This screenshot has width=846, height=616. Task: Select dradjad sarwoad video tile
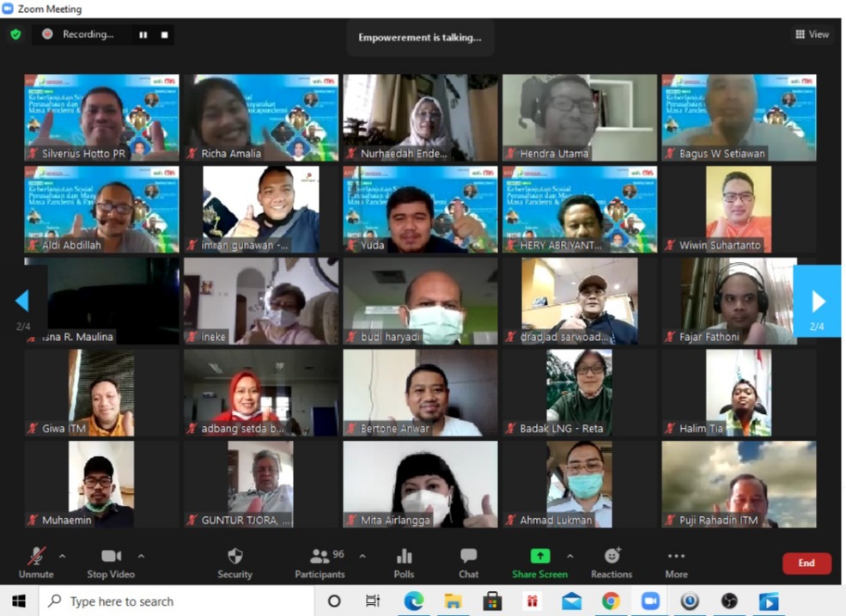click(x=580, y=302)
